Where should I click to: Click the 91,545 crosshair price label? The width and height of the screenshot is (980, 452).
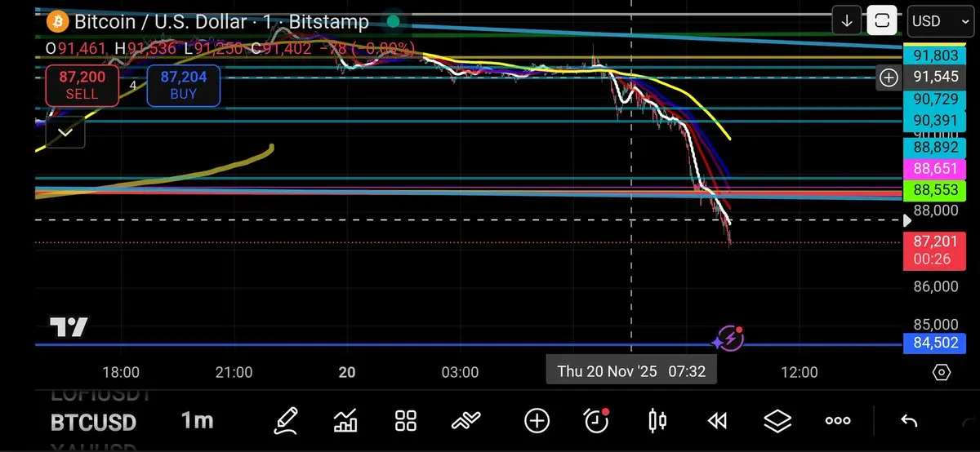tap(935, 78)
